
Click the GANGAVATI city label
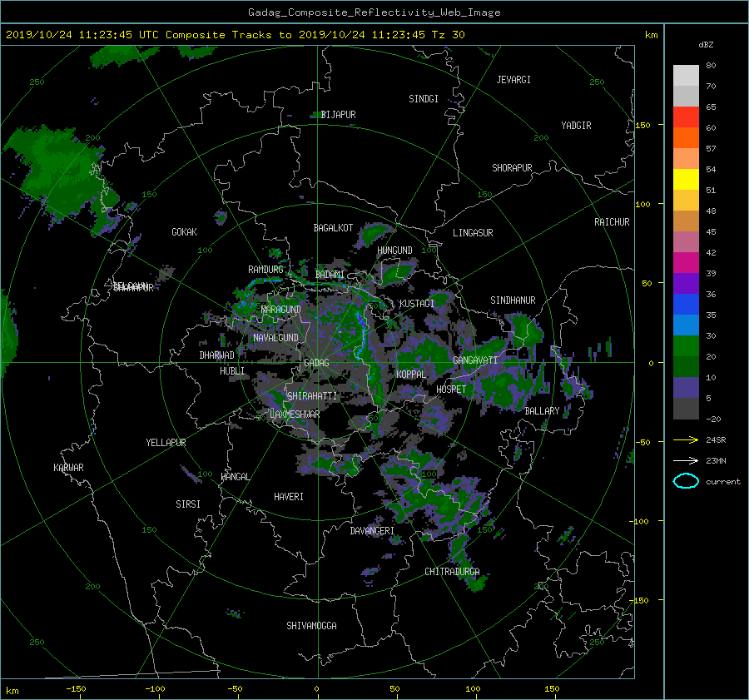[x=475, y=360]
